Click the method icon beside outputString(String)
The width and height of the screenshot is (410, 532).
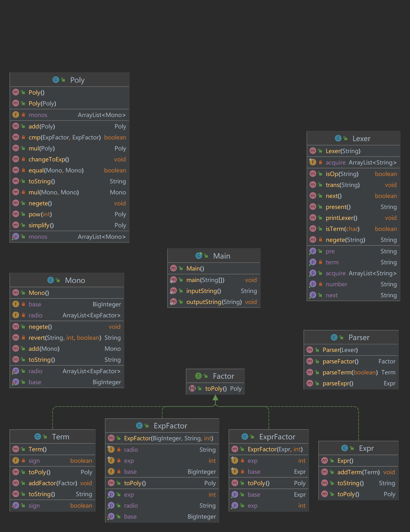pos(173,302)
